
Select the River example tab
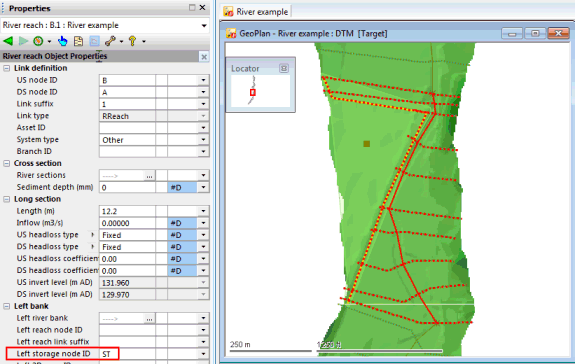(x=256, y=12)
